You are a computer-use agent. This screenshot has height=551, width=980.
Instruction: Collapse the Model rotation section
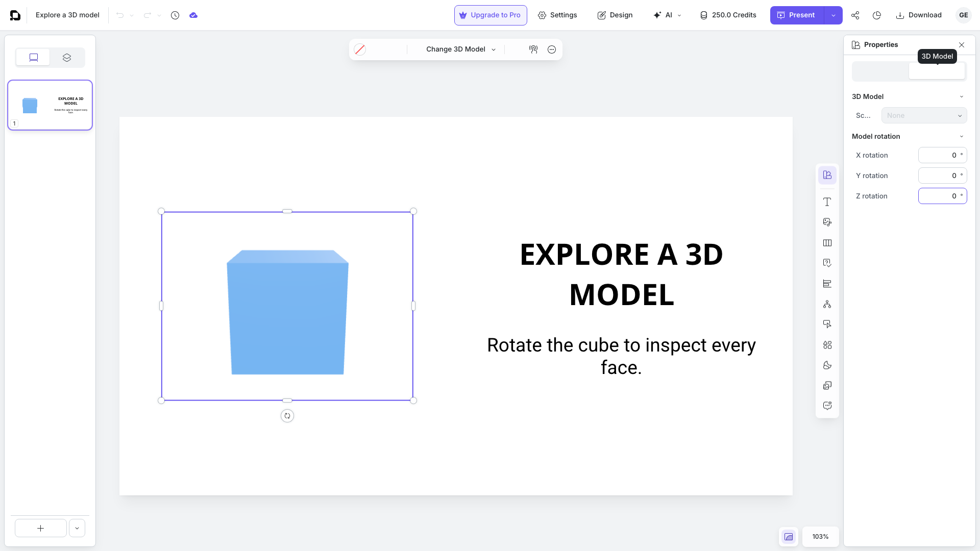[962, 136]
